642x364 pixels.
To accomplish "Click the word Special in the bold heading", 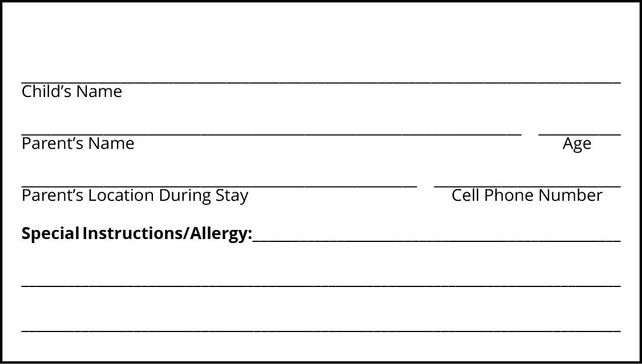I will 50,234.
